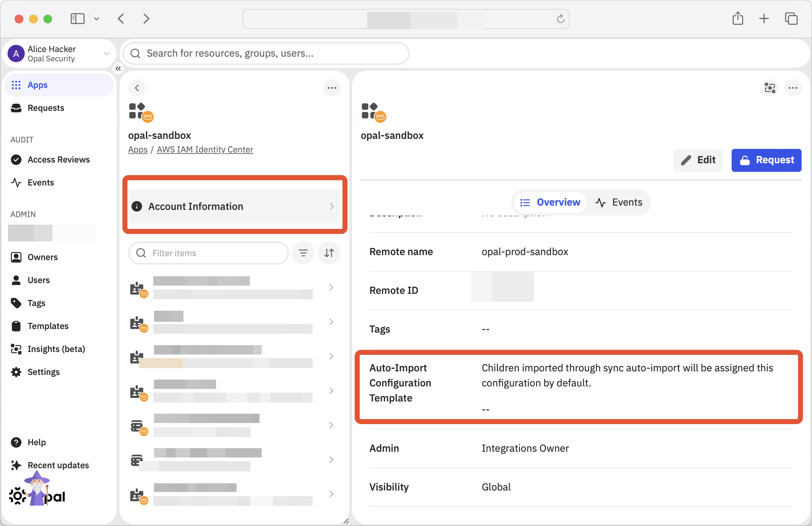The width and height of the screenshot is (812, 526).
Task: Click the Settings gear icon
Action: pyautogui.click(x=16, y=372)
